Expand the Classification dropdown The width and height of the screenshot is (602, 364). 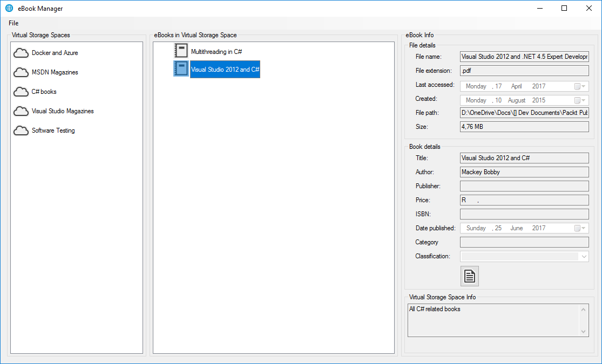point(584,256)
